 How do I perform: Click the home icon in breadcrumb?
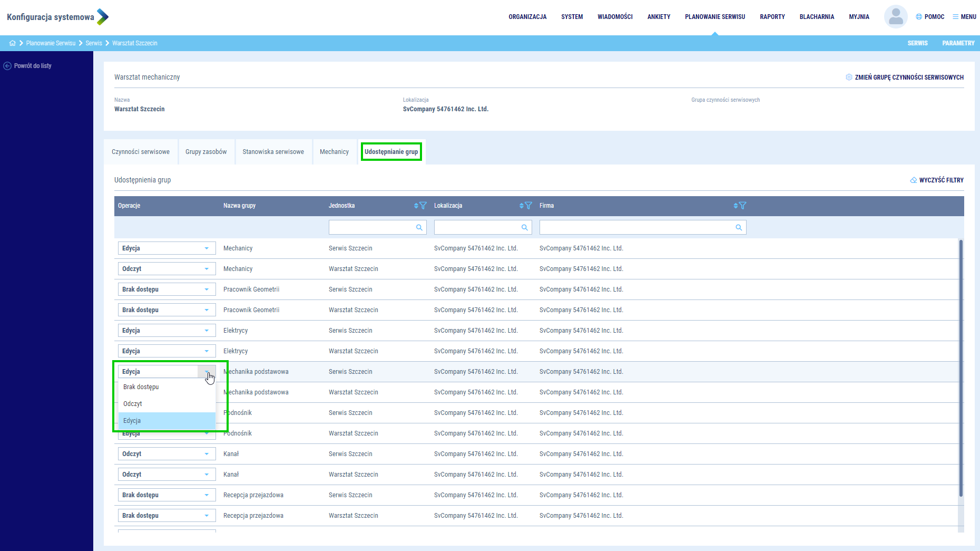pyautogui.click(x=12, y=43)
